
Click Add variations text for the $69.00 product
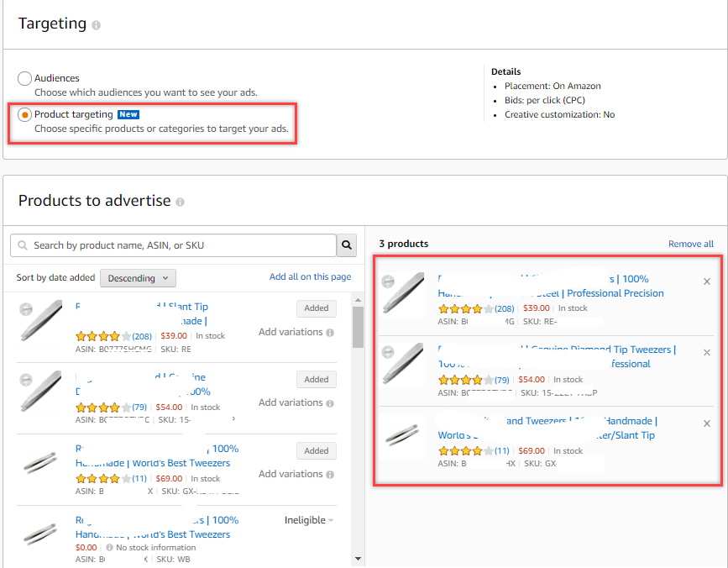coord(291,474)
